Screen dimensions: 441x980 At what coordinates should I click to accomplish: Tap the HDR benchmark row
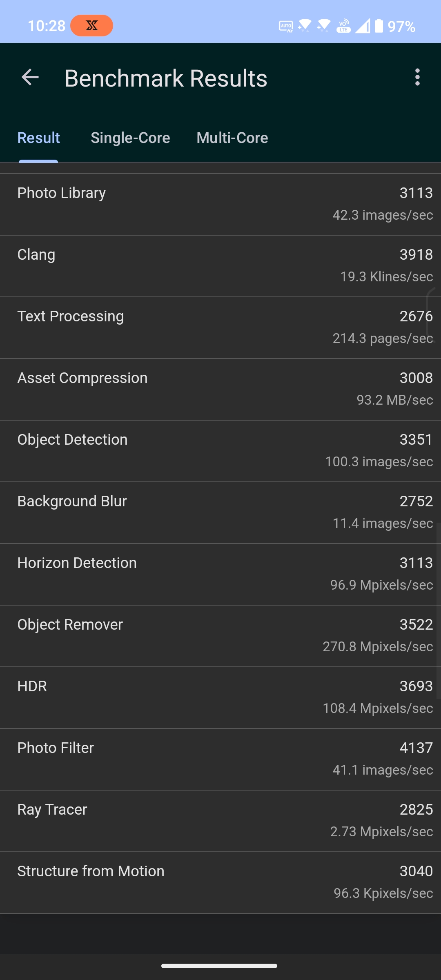click(220, 698)
